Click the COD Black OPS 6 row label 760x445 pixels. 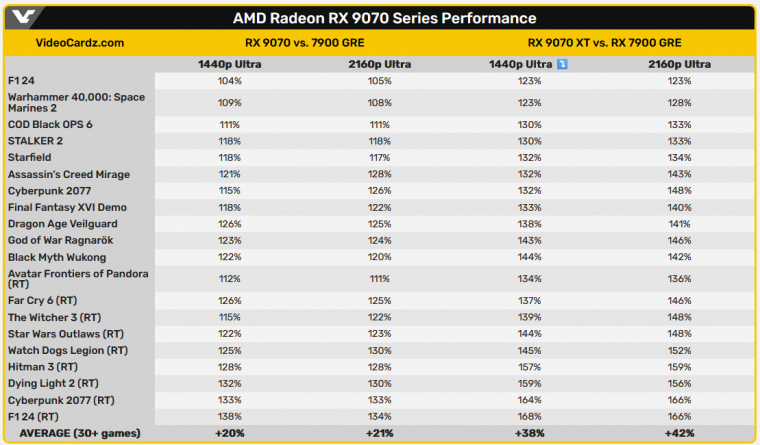pos(50,124)
